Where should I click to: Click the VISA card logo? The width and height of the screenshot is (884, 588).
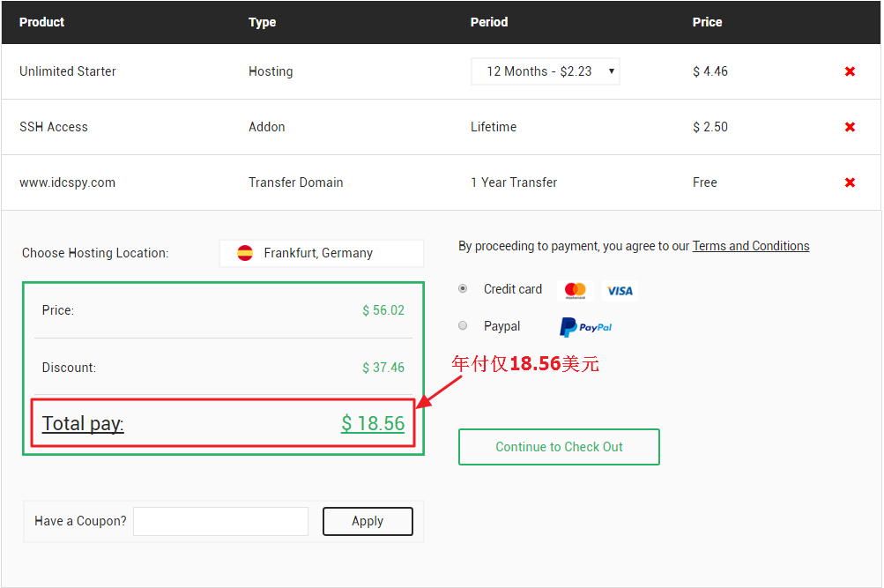tap(620, 290)
